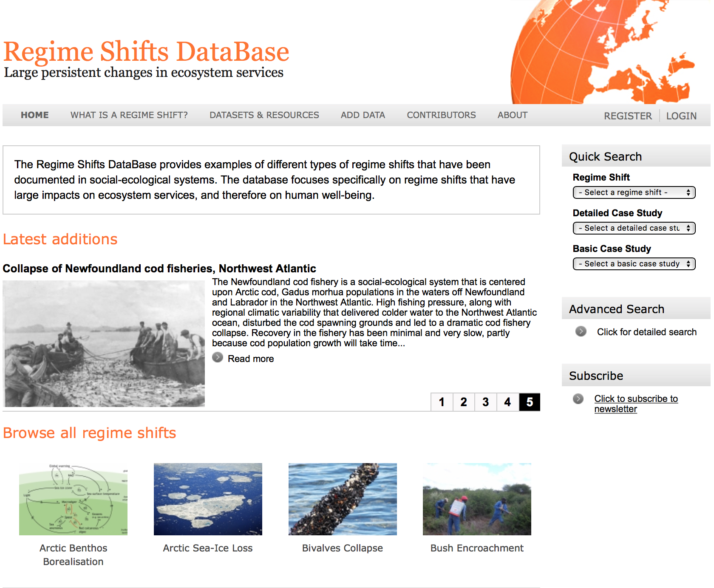Image resolution: width=714 pixels, height=588 pixels.
Task: Open the Arctic Sea-Ice Loss thumbnail
Action: (208, 499)
